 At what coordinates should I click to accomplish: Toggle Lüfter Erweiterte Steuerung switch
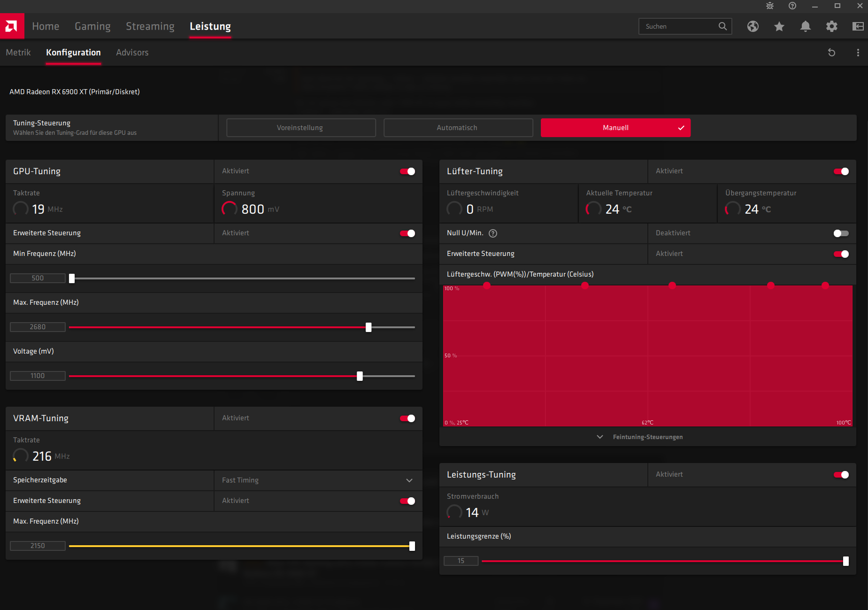(841, 254)
